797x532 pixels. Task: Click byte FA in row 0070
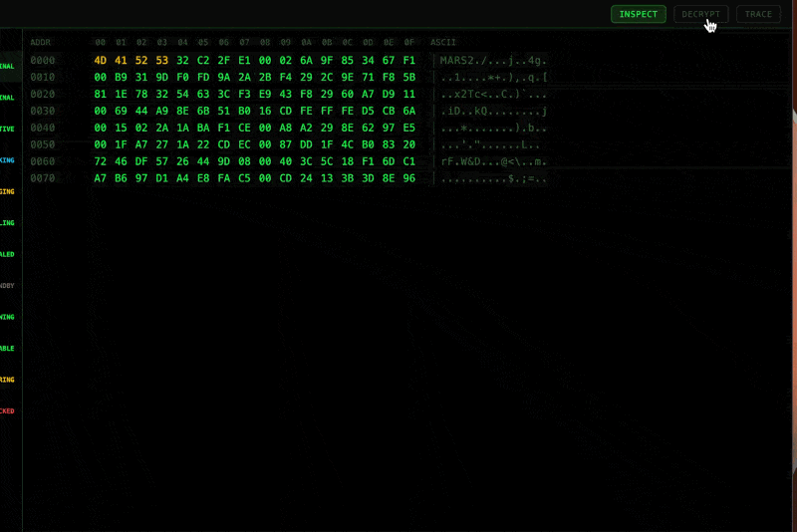click(223, 178)
